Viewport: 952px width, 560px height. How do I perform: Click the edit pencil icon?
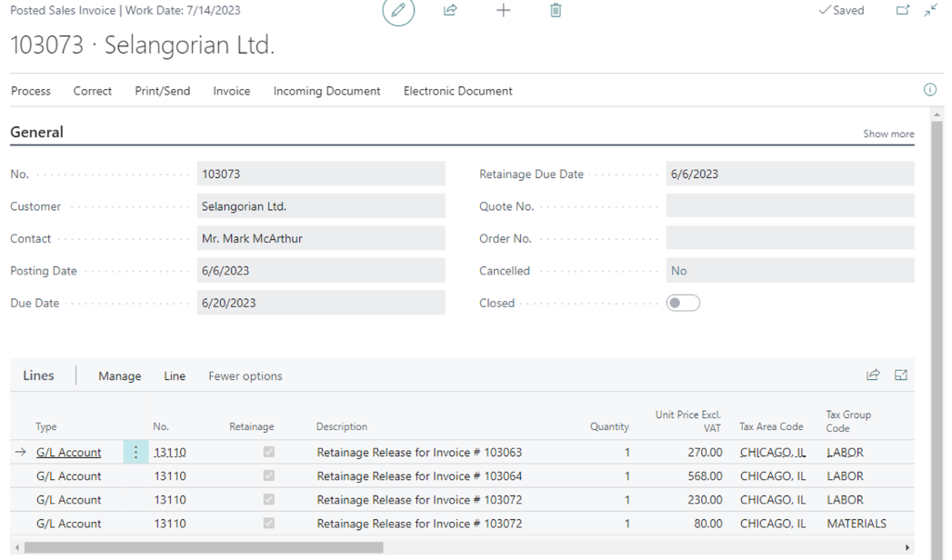398,11
